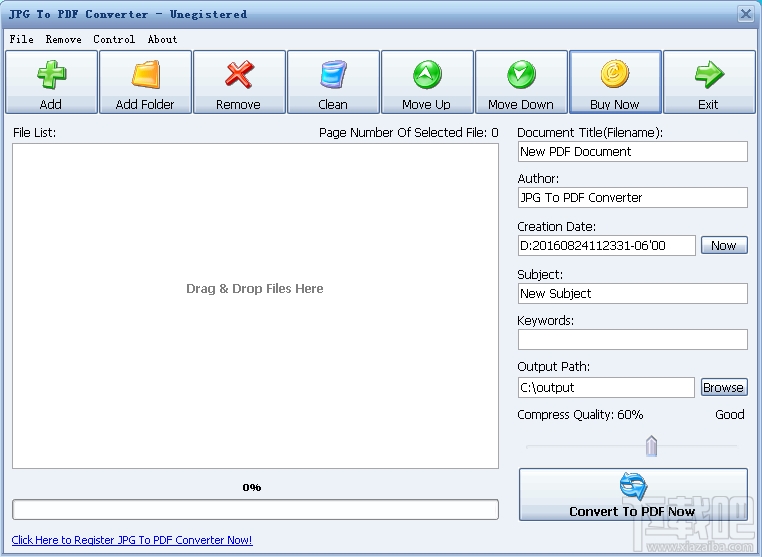Focus the Subject input field
Screen dimensions: 762x557
pos(633,294)
